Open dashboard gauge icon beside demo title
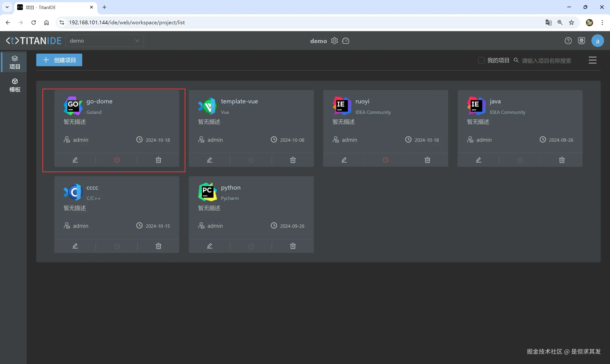 pyautogui.click(x=346, y=41)
